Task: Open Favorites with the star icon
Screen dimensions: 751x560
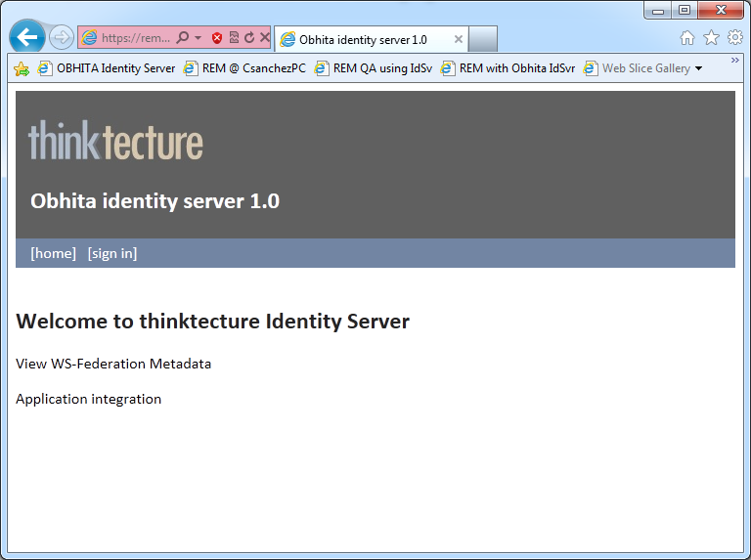Action: tap(711, 37)
